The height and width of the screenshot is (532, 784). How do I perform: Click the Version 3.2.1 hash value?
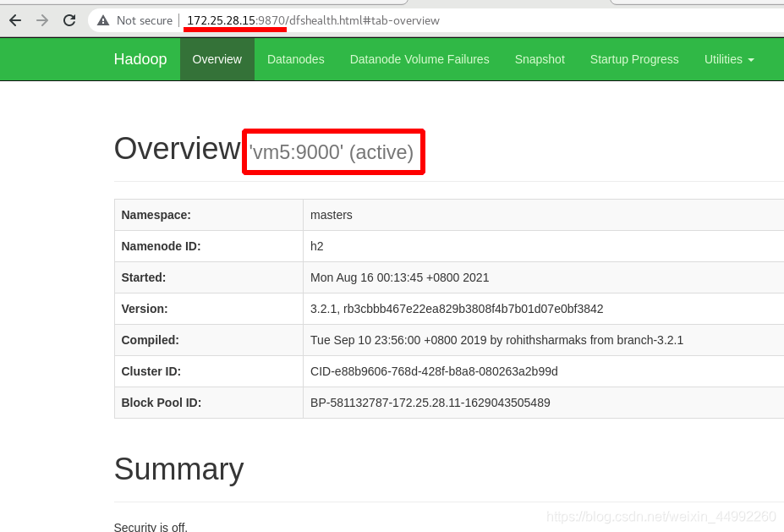click(x=457, y=309)
